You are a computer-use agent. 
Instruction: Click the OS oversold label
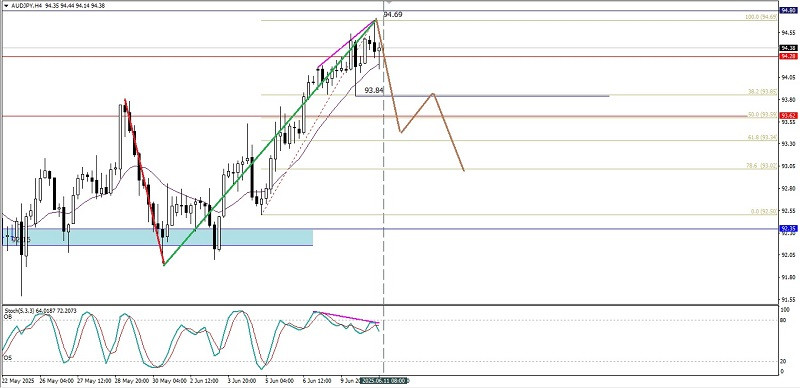pos(8,358)
